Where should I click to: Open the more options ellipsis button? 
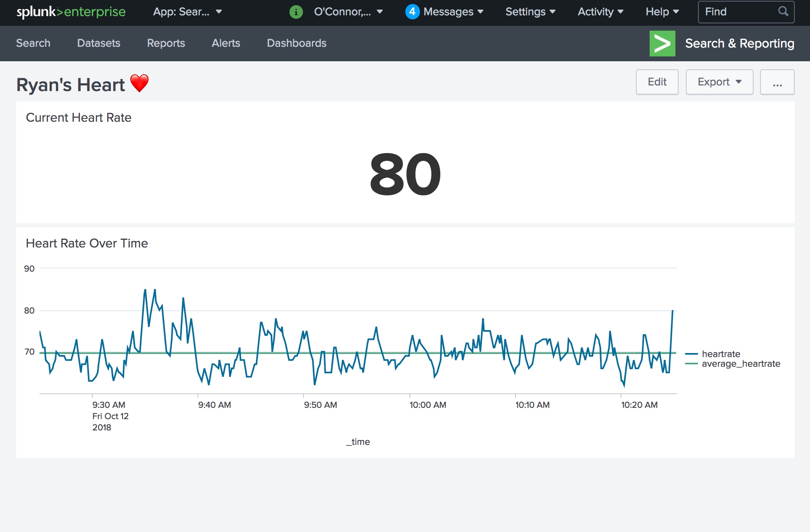pyautogui.click(x=777, y=82)
